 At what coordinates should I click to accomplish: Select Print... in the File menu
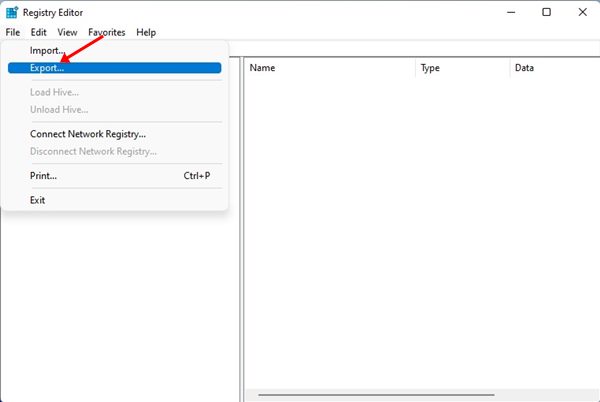[114, 176]
